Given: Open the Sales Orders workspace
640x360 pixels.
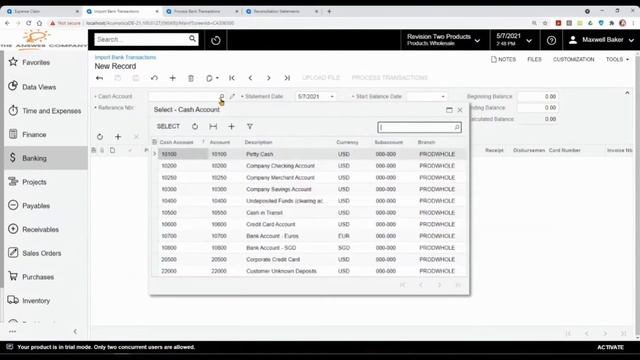Looking at the screenshot, I should pos(42,253).
